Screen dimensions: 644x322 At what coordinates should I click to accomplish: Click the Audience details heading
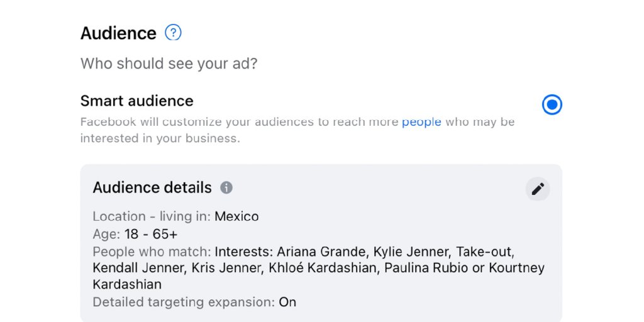(152, 187)
